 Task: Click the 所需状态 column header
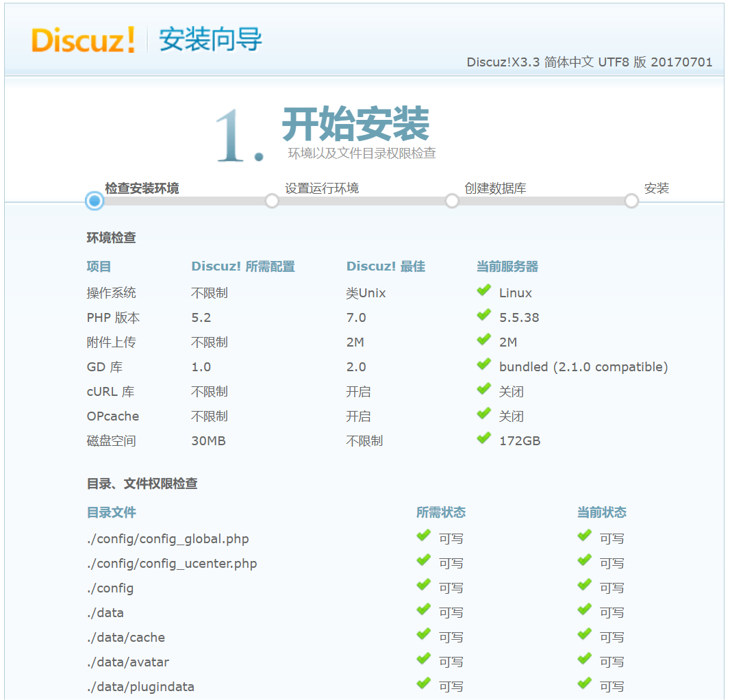pos(441,512)
